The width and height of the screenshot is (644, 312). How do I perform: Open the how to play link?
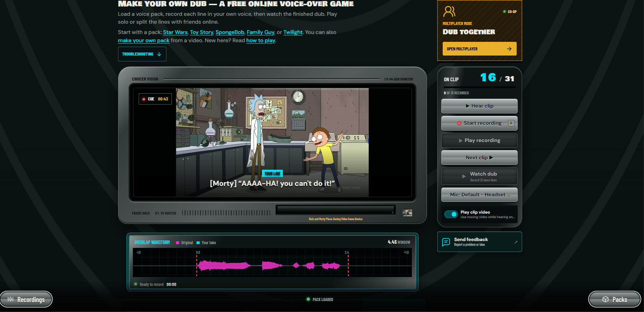click(x=261, y=40)
